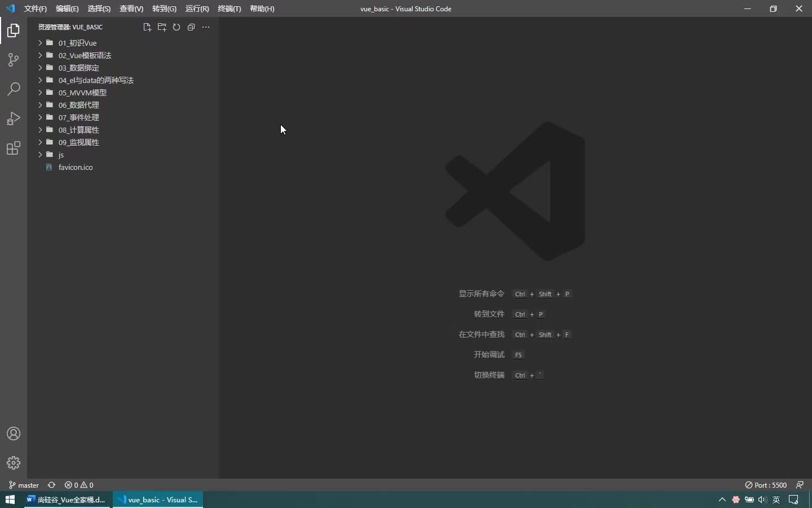
Task: Open the Run and Debug view
Action: tap(14, 119)
